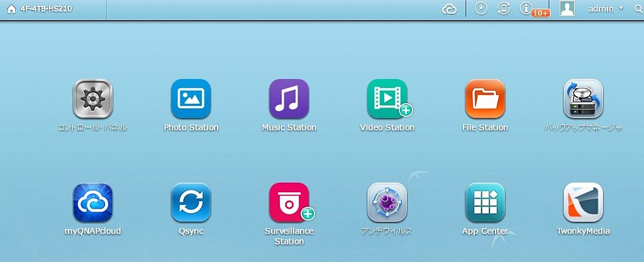Click the Photo Station label

(x=191, y=128)
